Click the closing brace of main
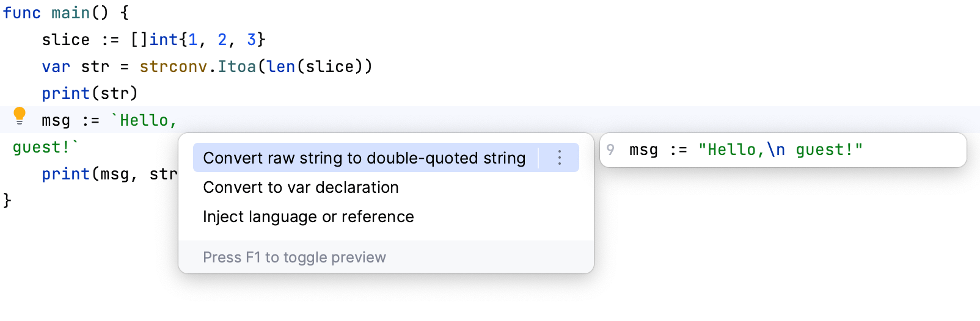The image size is (980, 321). pyautogui.click(x=7, y=201)
